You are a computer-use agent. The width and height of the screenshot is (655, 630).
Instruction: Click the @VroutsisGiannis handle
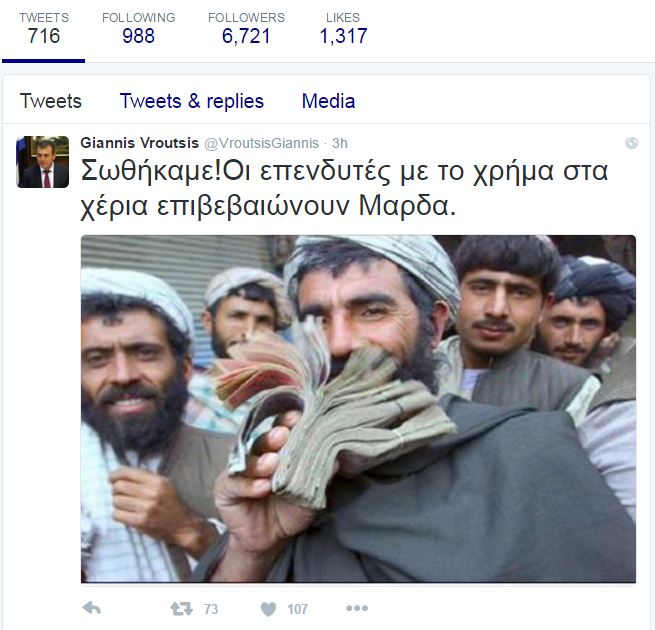pyautogui.click(x=261, y=143)
